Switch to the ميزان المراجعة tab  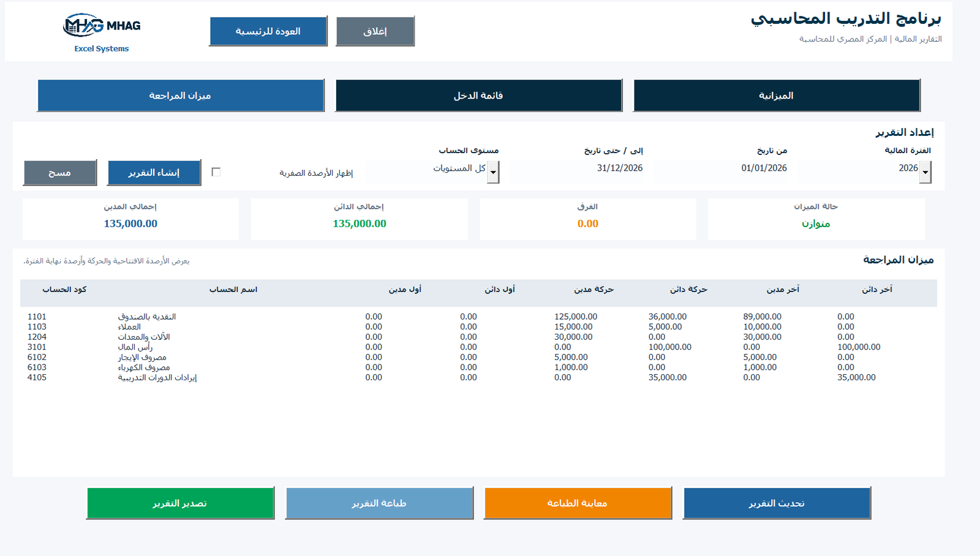(x=181, y=96)
